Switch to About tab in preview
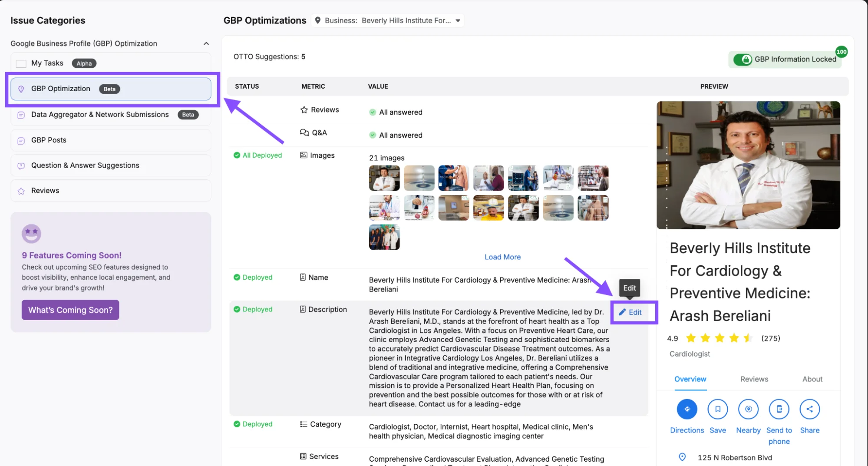The width and height of the screenshot is (868, 466). [x=812, y=379]
